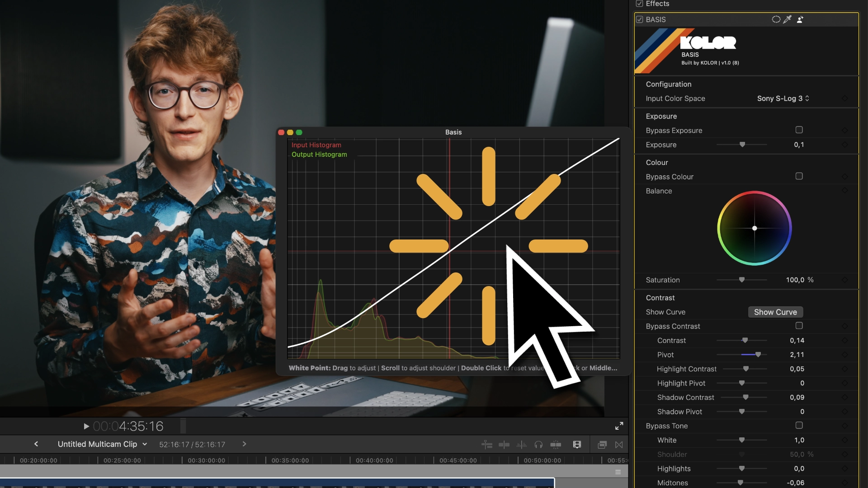The width and height of the screenshot is (868, 488).
Task: Expand the viewer to full screen
Action: [619, 426]
